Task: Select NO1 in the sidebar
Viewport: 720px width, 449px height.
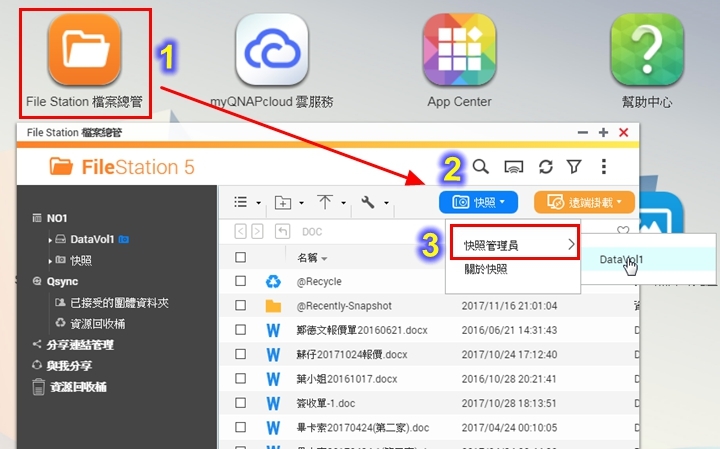Action: pyautogui.click(x=57, y=218)
